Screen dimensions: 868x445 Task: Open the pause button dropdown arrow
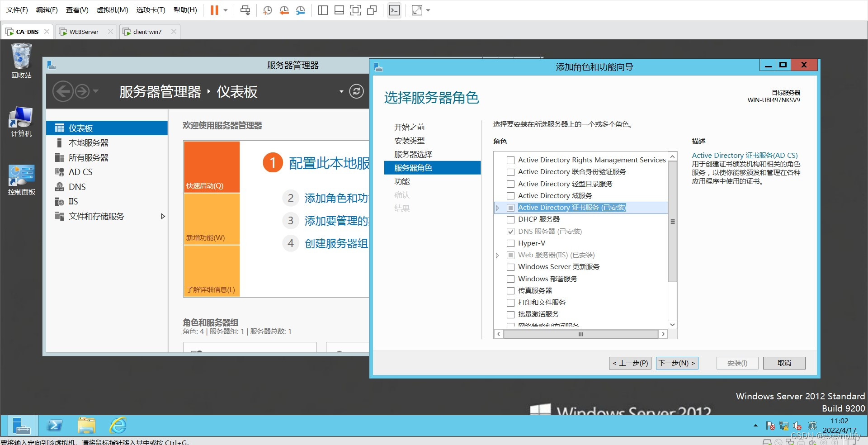coord(226,10)
